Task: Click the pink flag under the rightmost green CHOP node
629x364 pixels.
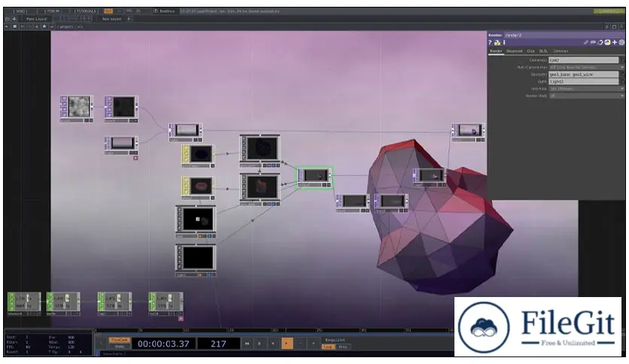Action: click(x=181, y=318)
